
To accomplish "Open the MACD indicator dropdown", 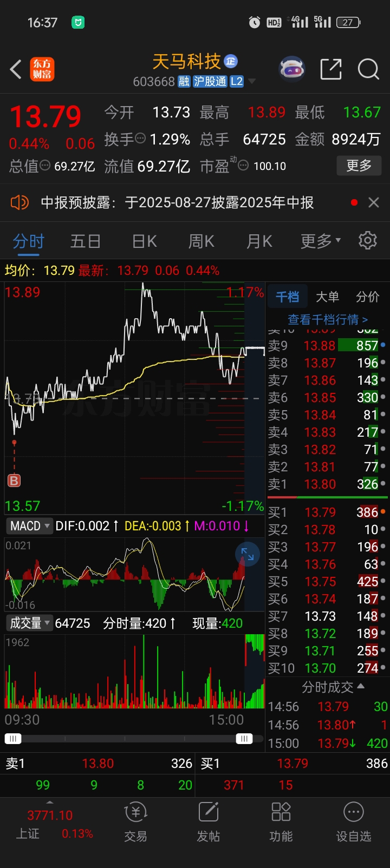I will point(30,526).
